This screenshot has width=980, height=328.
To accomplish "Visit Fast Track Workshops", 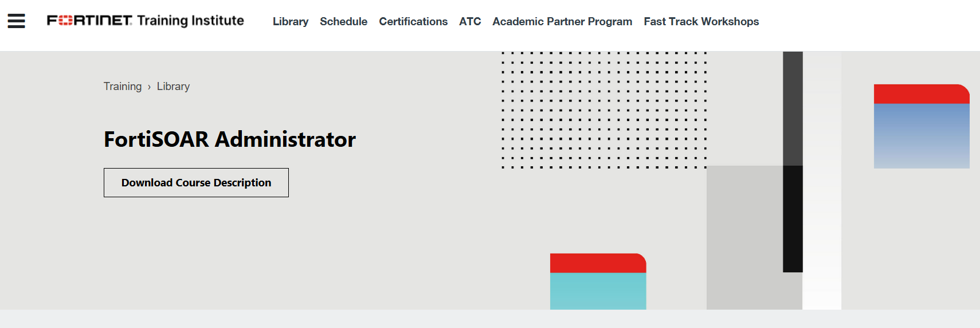I will (701, 21).
